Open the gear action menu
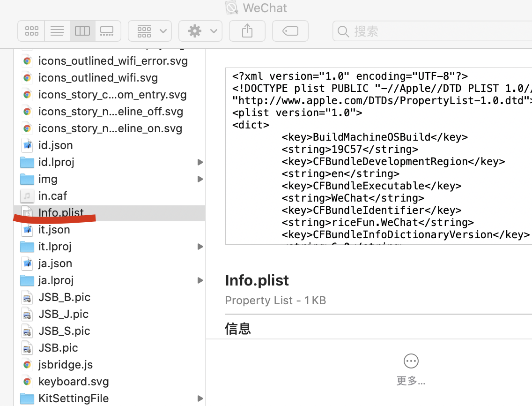The width and height of the screenshot is (532, 406). pyautogui.click(x=200, y=31)
